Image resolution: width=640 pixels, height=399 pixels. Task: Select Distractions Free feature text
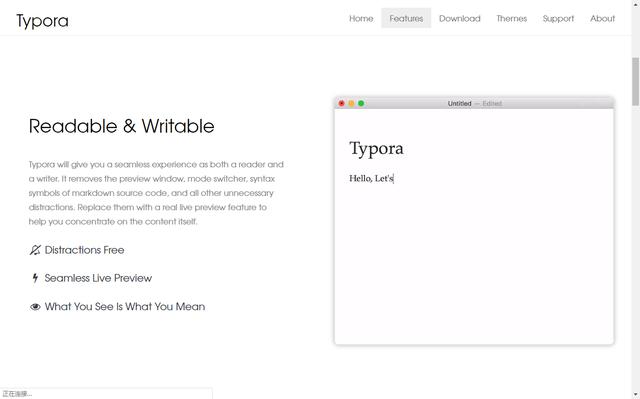click(x=84, y=250)
